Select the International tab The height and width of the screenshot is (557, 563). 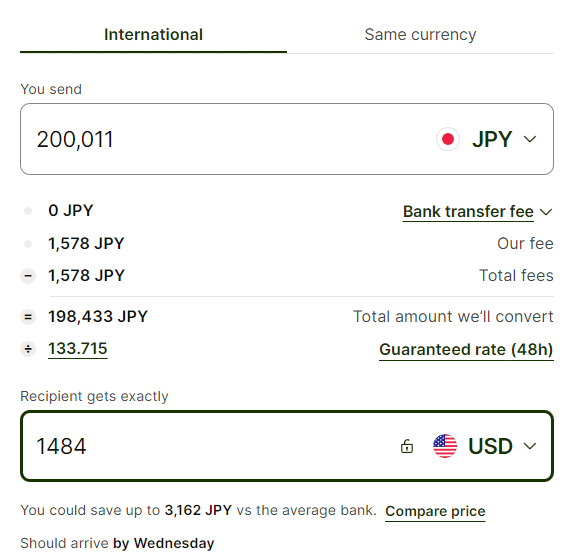pos(153,34)
